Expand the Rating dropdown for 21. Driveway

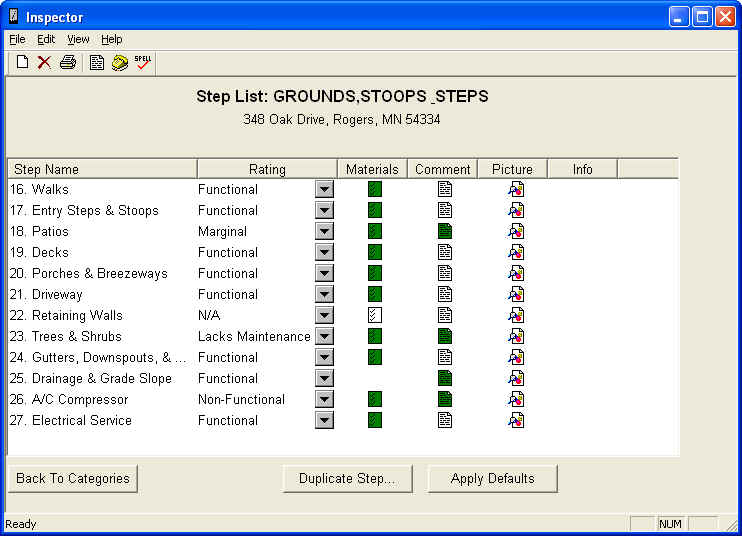tap(324, 294)
